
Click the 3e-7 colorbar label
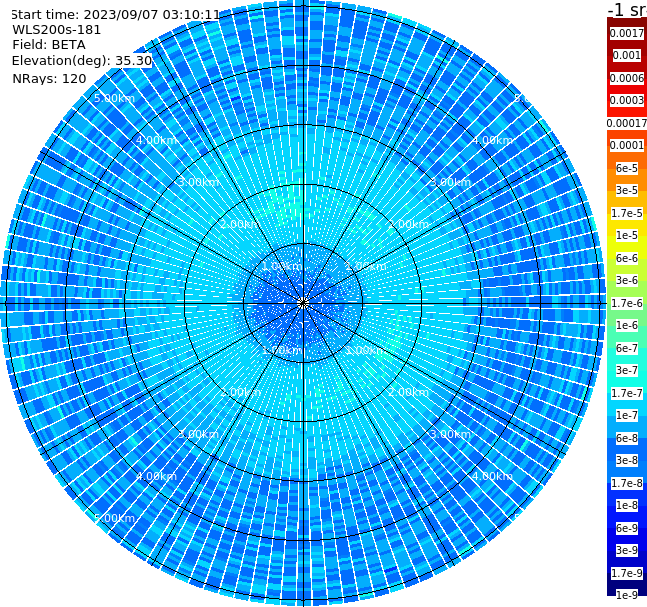click(627, 370)
